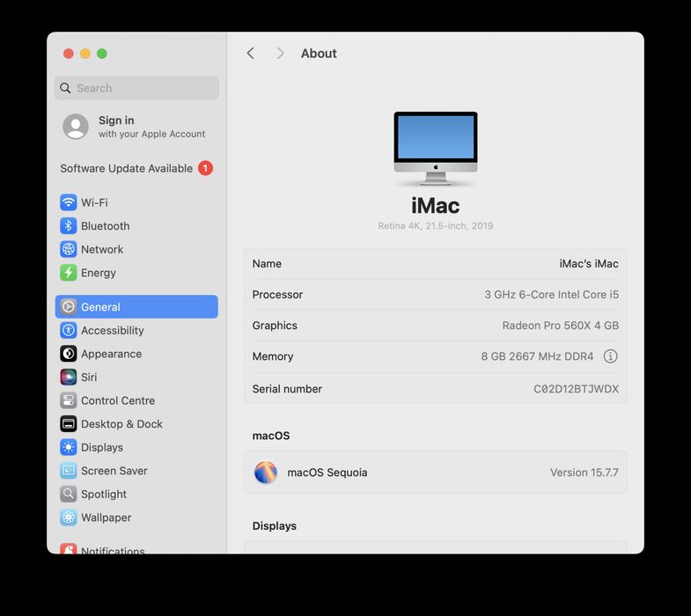Click the Processor row label
This screenshot has height=616, width=691.
[277, 294]
